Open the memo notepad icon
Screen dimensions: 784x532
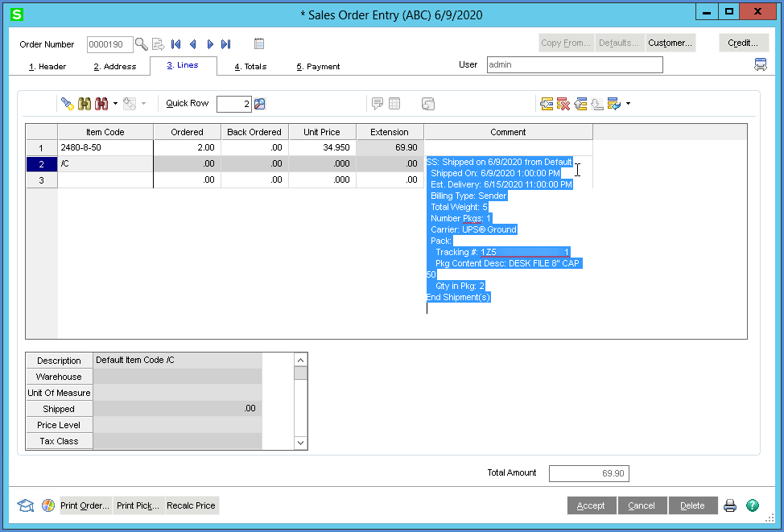pos(259,43)
